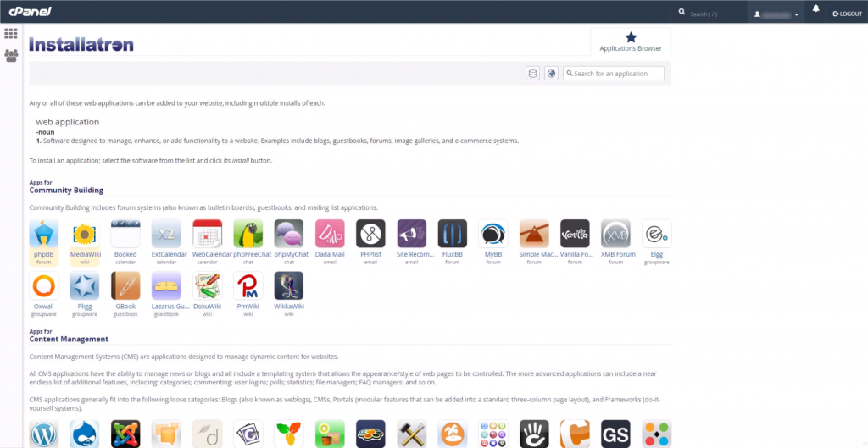Viewport: 868px width, 448px height.
Task: Open the FluxBB forum icon
Action: 453,234
